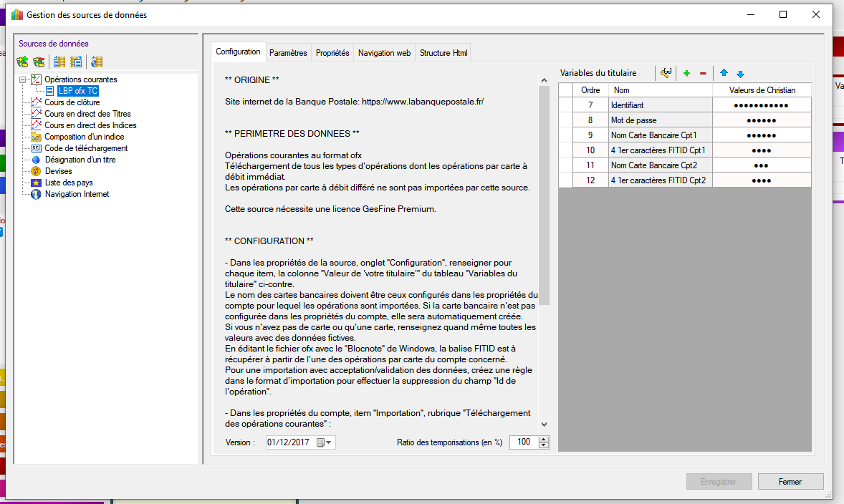Click the Fermer button
The image size is (844, 504).
(x=790, y=482)
